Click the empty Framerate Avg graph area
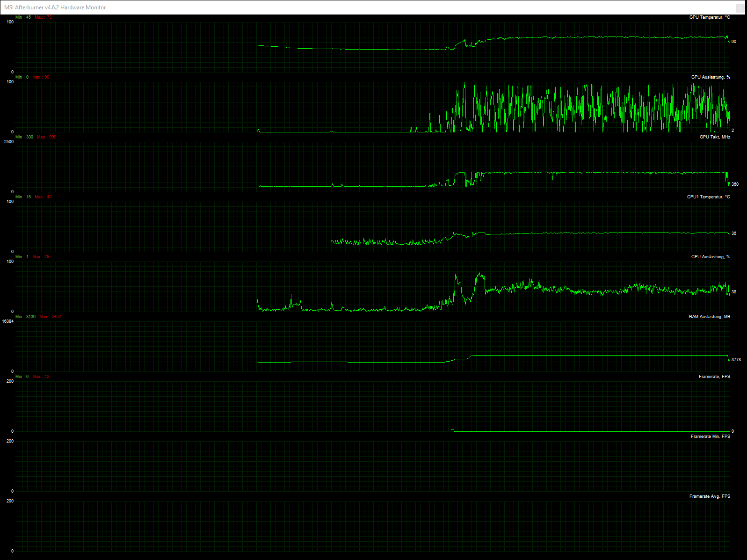The image size is (747, 560). click(x=373, y=526)
